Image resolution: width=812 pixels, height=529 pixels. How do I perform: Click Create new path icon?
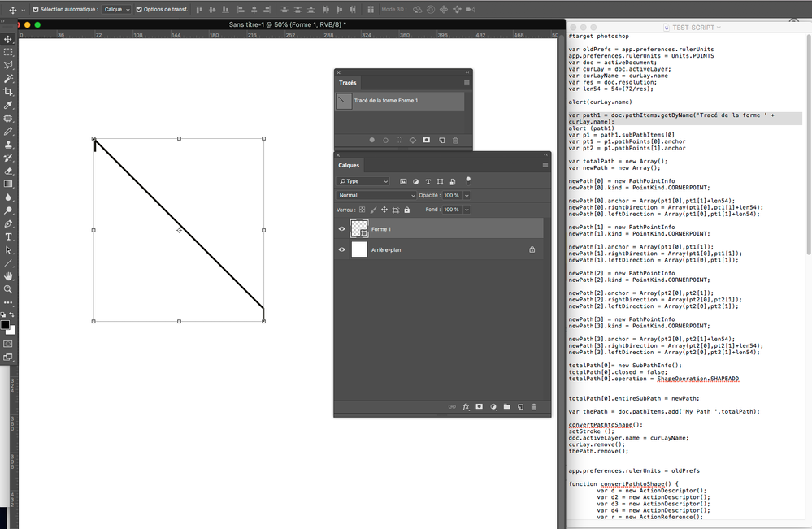441,141
